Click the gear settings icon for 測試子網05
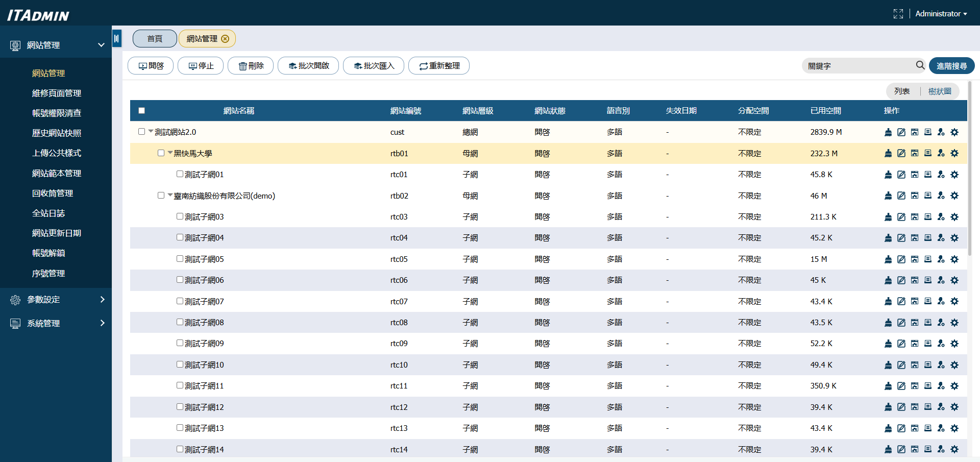The image size is (980, 462). pos(954,259)
